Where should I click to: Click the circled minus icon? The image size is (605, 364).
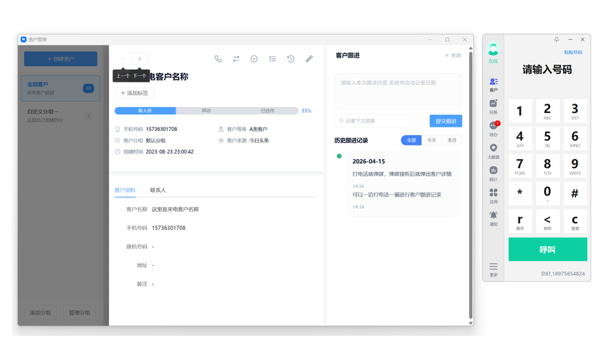[x=254, y=59]
